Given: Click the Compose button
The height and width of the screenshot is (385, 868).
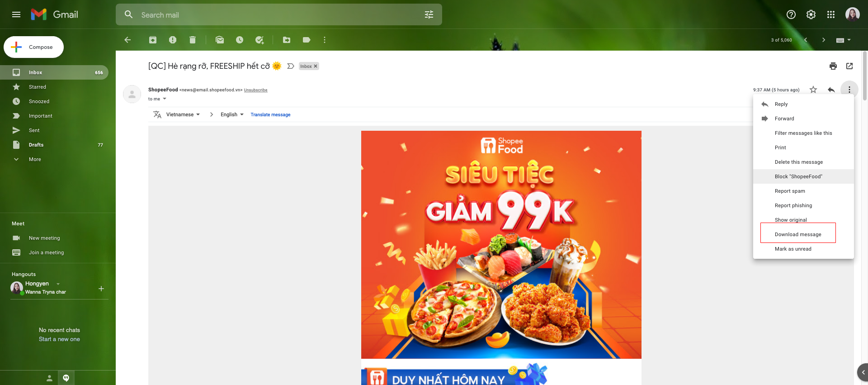Looking at the screenshot, I should click(x=33, y=47).
